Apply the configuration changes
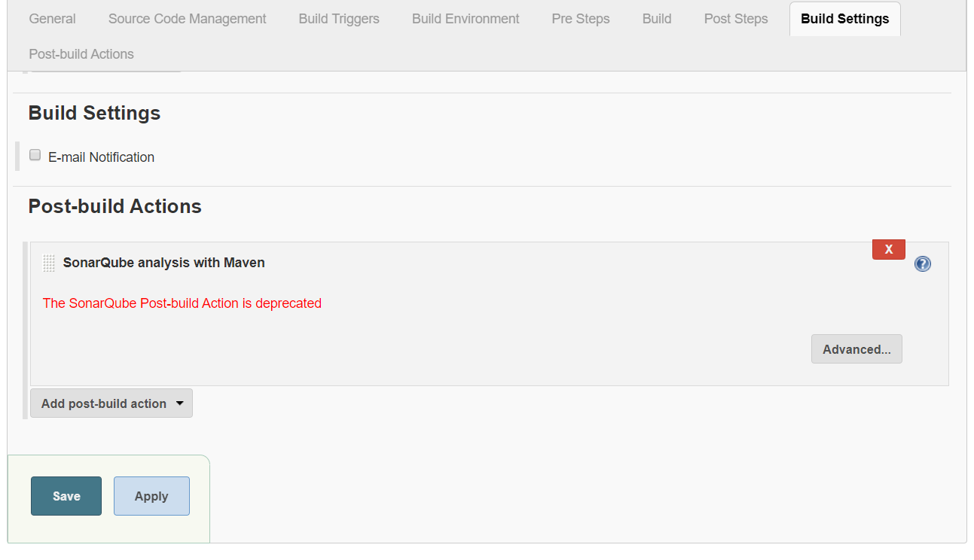Screen dimensions: 974x560 pos(151,496)
